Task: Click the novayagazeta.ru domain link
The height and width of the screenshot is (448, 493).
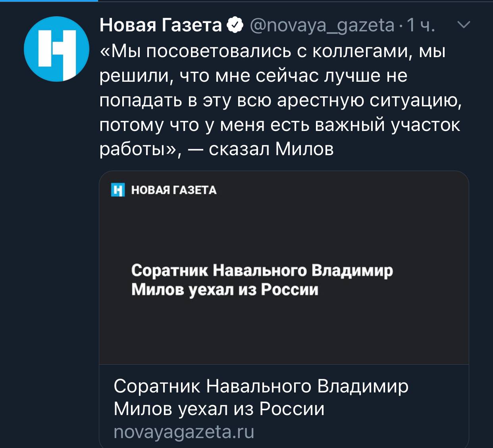Action: pos(184,431)
